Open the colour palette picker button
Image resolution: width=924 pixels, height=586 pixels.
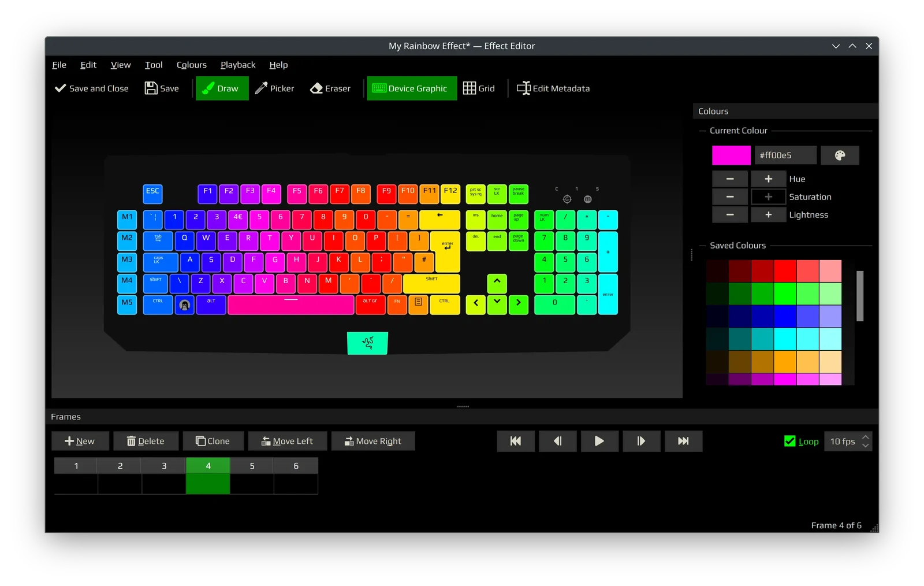(x=840, y=155)
